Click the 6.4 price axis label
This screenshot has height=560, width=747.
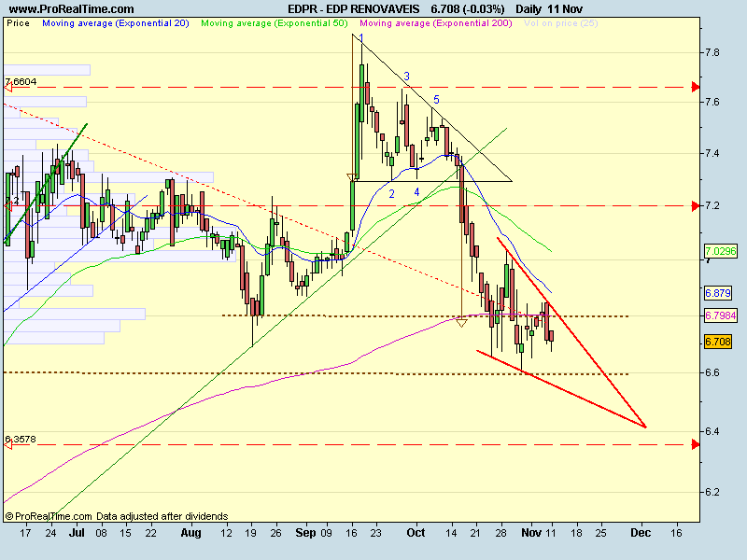coord(712,431)
